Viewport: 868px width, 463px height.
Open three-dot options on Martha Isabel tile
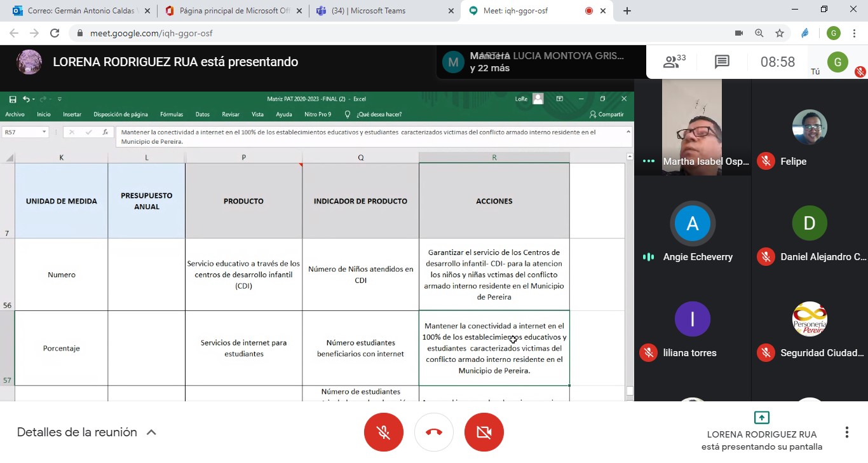[x=648, y=162]
